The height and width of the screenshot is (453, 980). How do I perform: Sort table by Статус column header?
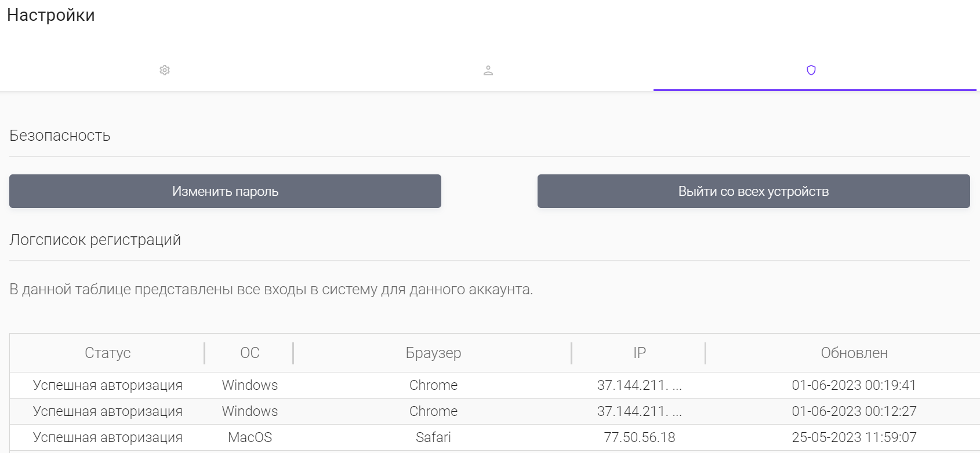pos(108,353)
